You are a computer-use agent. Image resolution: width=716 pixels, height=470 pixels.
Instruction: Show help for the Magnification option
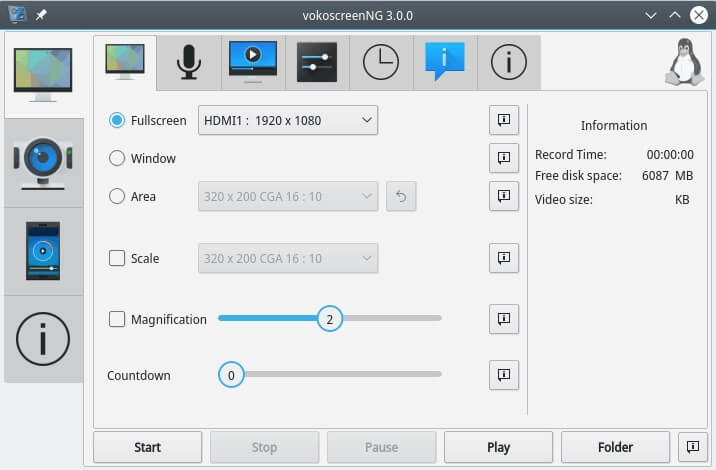(x=504, y=319)
